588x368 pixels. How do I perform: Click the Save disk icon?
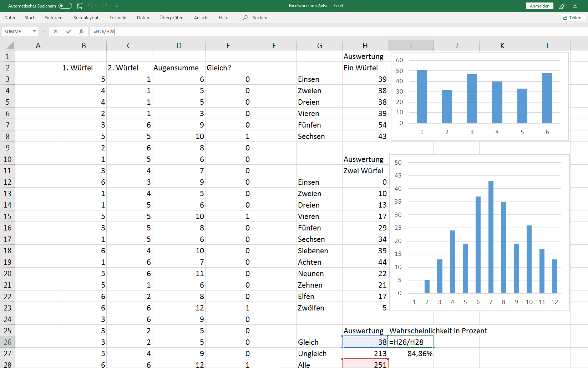coord(80,6)
